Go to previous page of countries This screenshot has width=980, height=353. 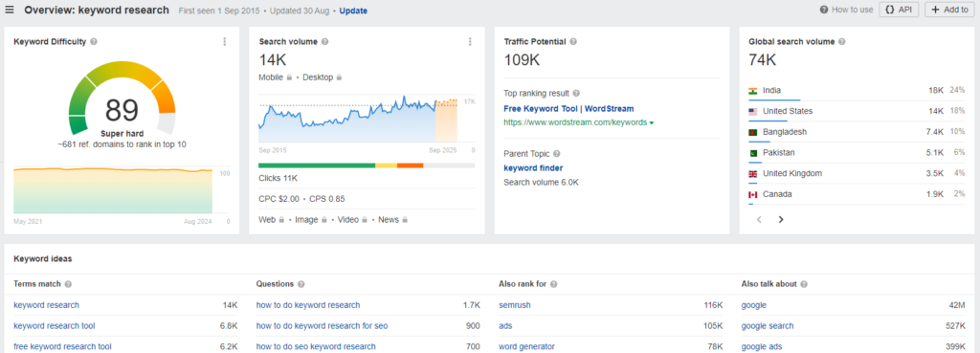point(759,219)
